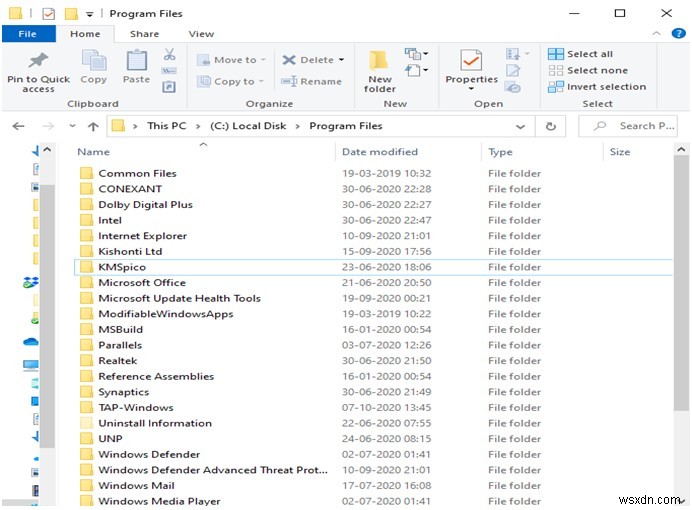Click (C:) Local Disk breadcrumb
The height and width of the screenshot is (510, 692).
248,126
